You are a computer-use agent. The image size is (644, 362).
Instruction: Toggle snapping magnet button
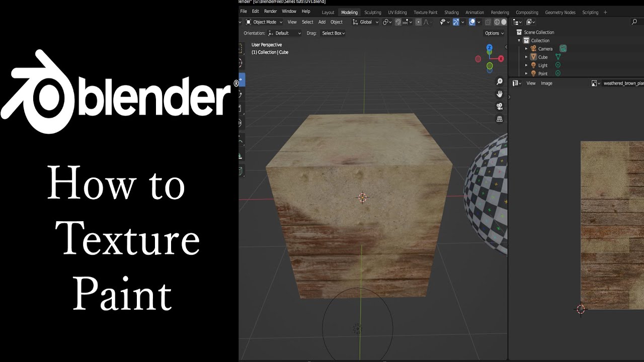click(x=398, y=22)
